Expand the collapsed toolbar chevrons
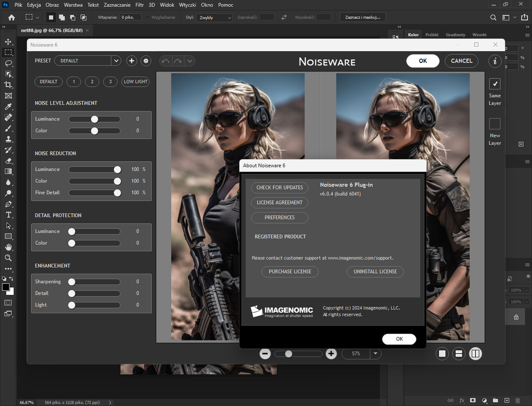532x406 pixels. (x=4, y=27)
